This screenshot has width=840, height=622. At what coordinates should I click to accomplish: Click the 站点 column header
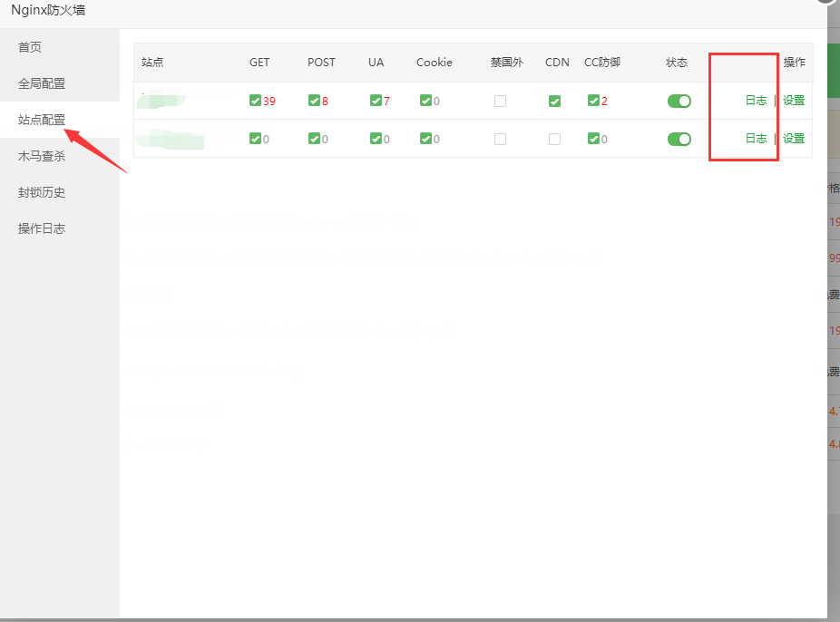[x=152, y=62]
